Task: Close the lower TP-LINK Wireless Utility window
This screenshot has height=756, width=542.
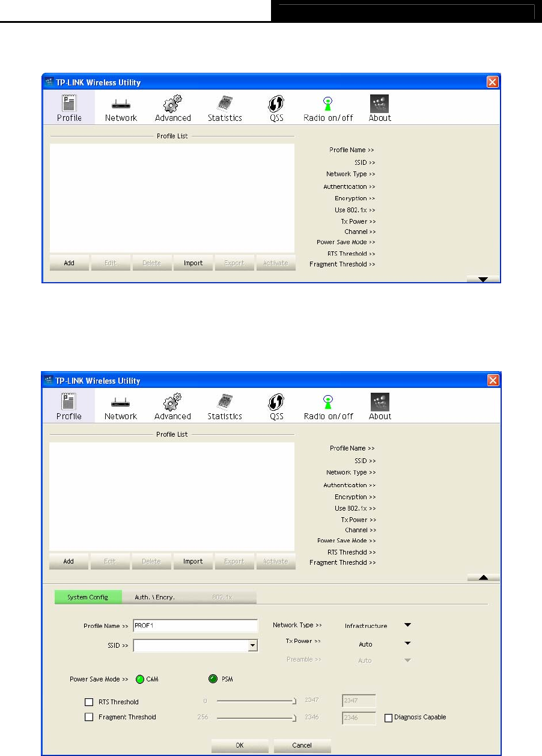Action: click(493, 381)
